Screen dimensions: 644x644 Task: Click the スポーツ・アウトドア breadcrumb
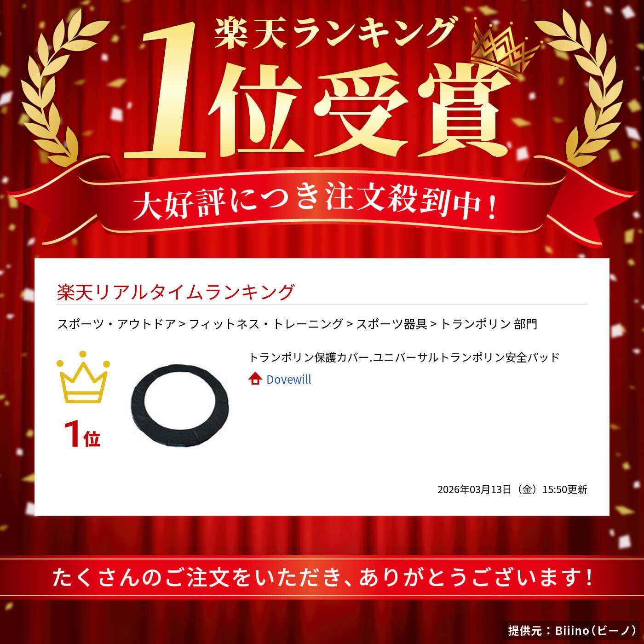[116, 324]
